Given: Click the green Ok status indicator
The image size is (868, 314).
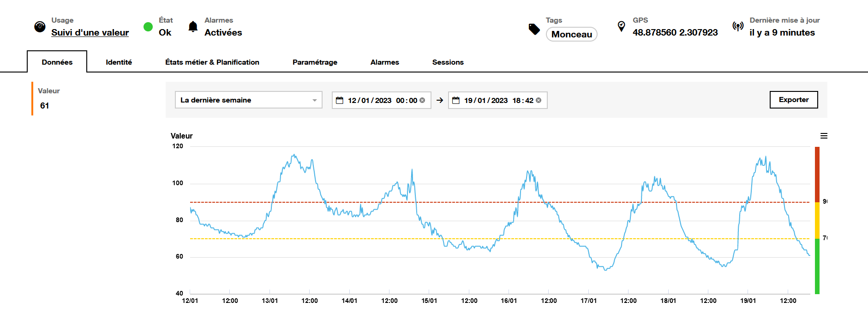Looking at the screenshot, I should (148, 27).
